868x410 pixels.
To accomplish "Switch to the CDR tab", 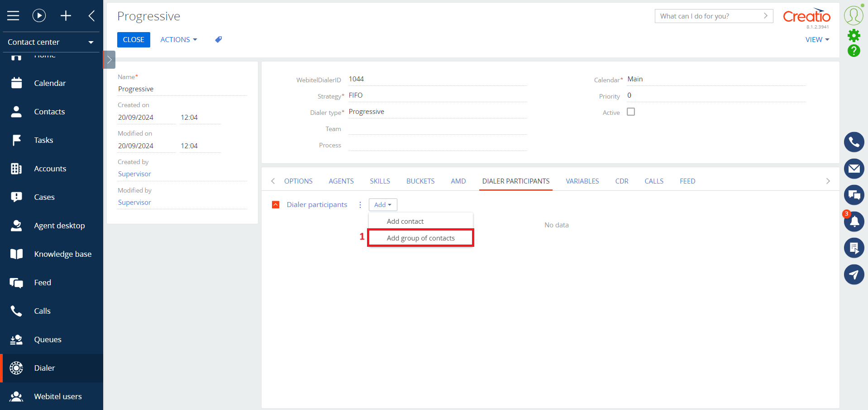I will [x=622, y=181].
